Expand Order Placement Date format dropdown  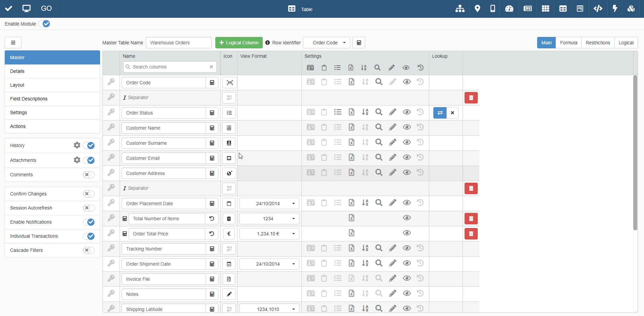pyautogui.click(x=293, y=204)
